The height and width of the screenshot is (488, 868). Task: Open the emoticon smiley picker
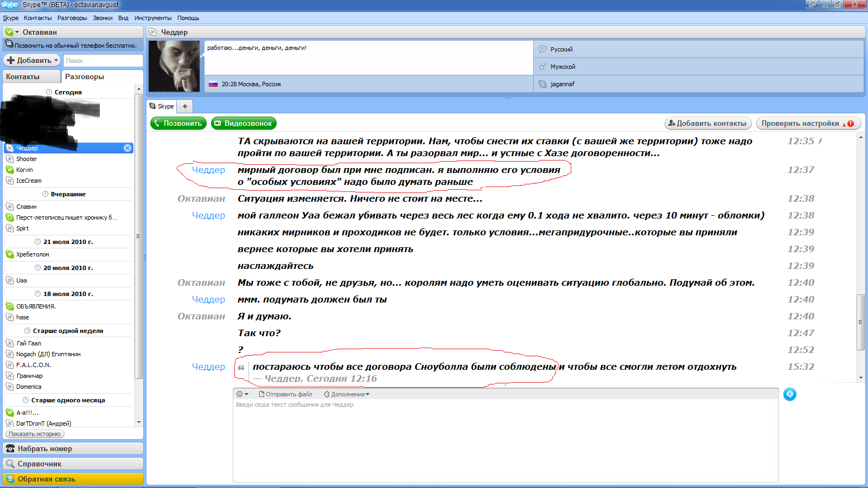pos(242,394)
